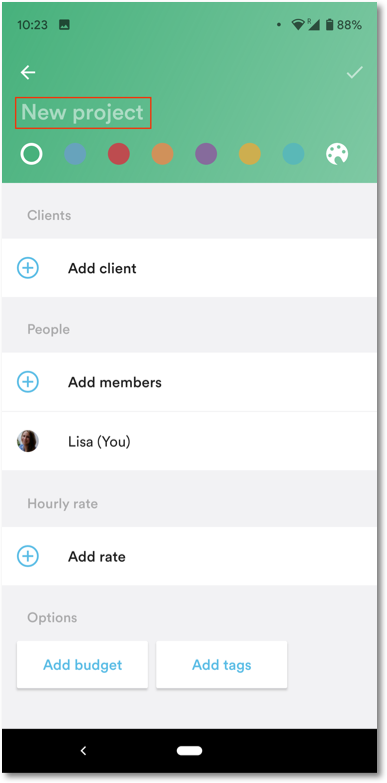Click the plus icon beside Add rate
This screenshot has width=387, height=783.
28,556
